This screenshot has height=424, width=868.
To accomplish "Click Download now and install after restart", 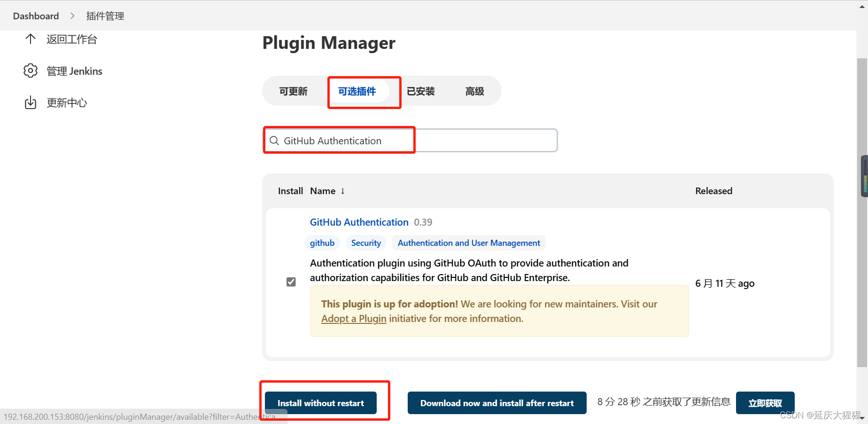I will click(497, 403).
